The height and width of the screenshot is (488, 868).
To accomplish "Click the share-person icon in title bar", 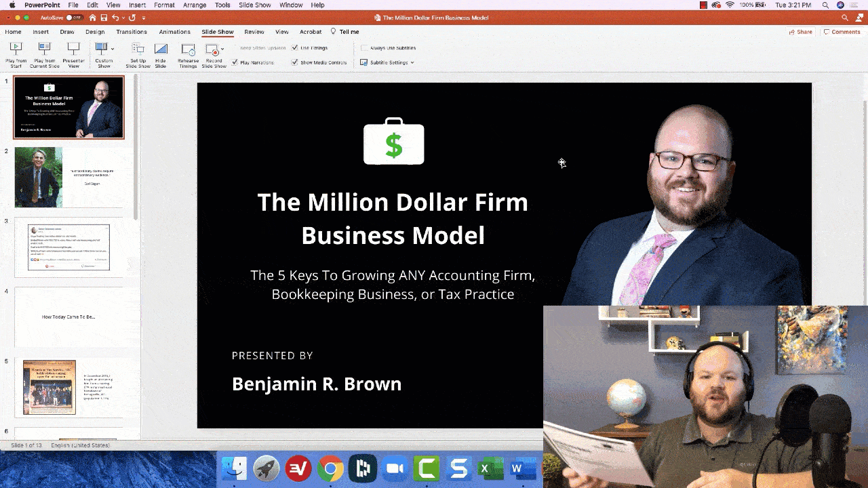I will coord(860,18).
